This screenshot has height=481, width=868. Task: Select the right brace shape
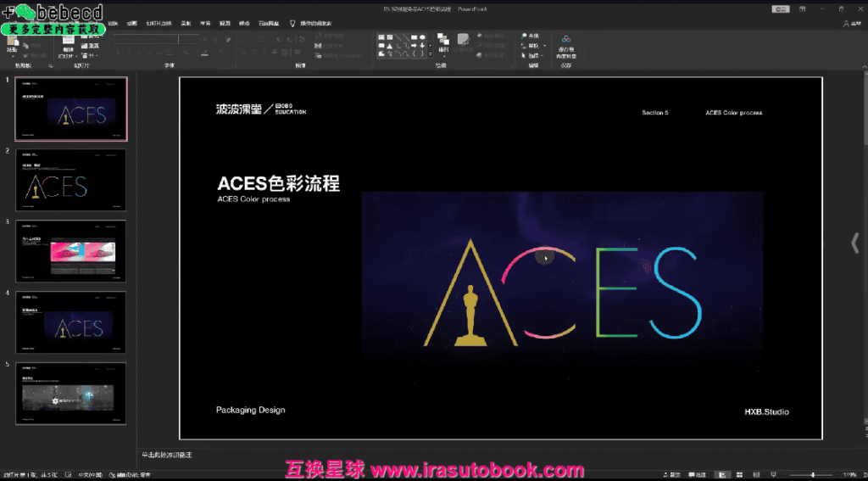[422, 53]
